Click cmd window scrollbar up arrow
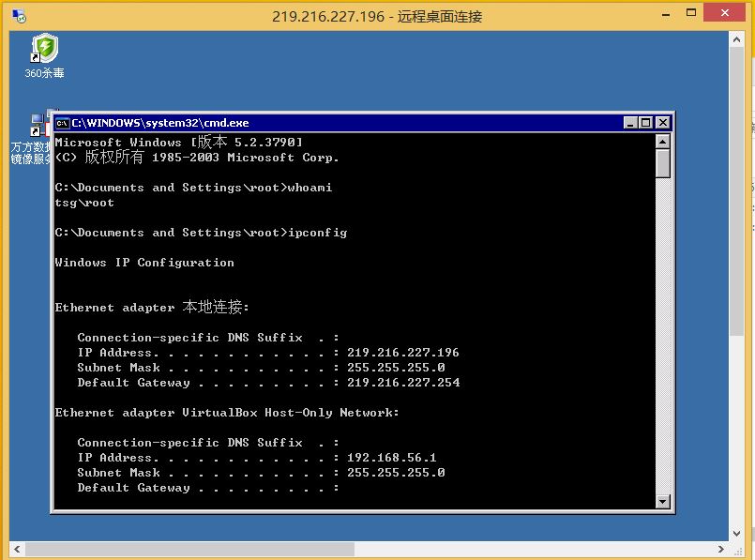Screen dimensions: 755x560 click(x=662, y=142)
